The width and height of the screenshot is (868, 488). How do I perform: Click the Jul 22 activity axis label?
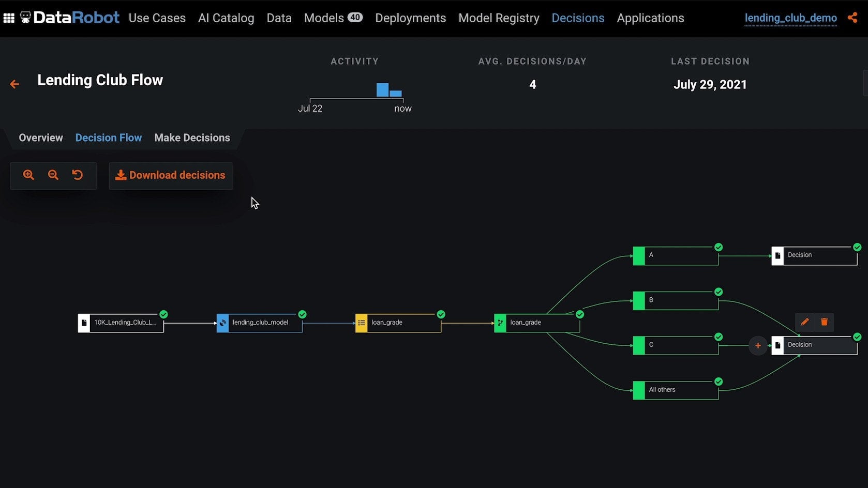pyautogui.click(x=310, y=109)
